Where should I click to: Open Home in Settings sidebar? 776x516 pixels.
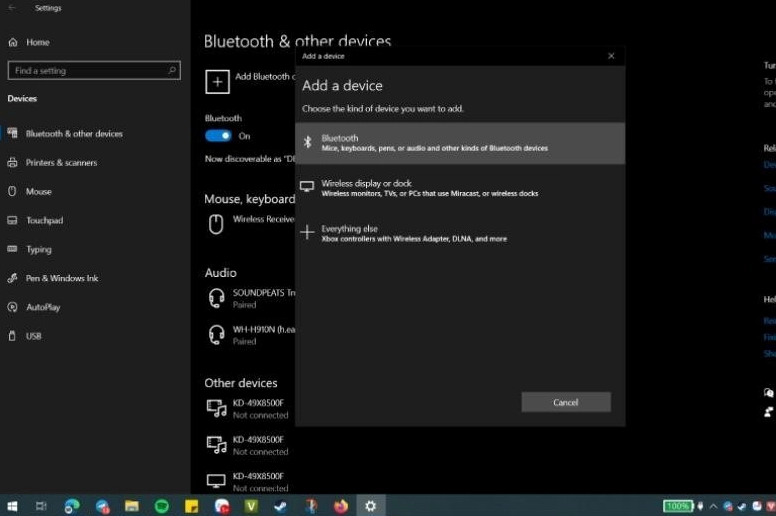tap(37, 42)
